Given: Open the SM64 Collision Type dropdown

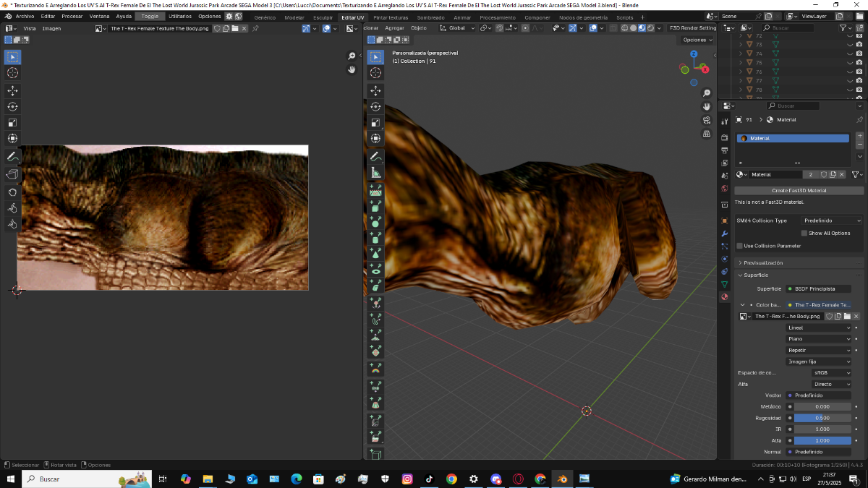Looking at the screenshot, I should pos(832,221).
